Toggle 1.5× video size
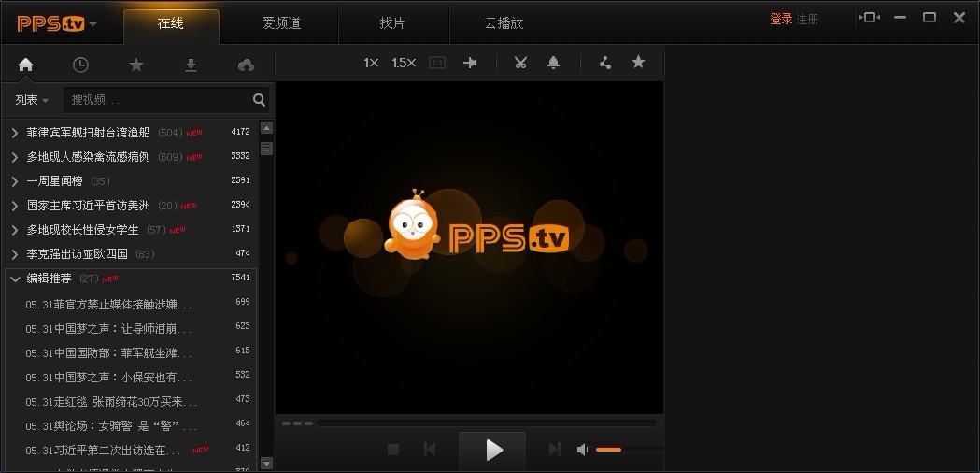The width and height of the screenshot is (980, 473). pyautogui.click(x=404, y=63)
